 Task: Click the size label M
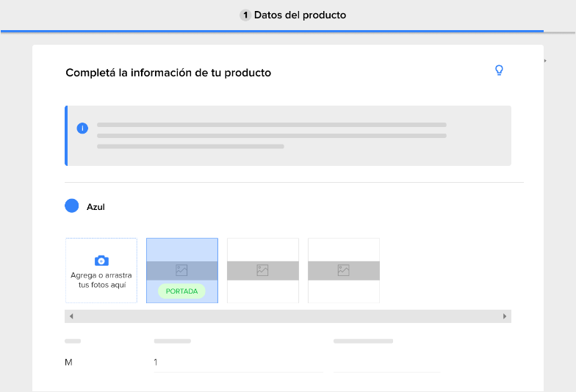68,363
